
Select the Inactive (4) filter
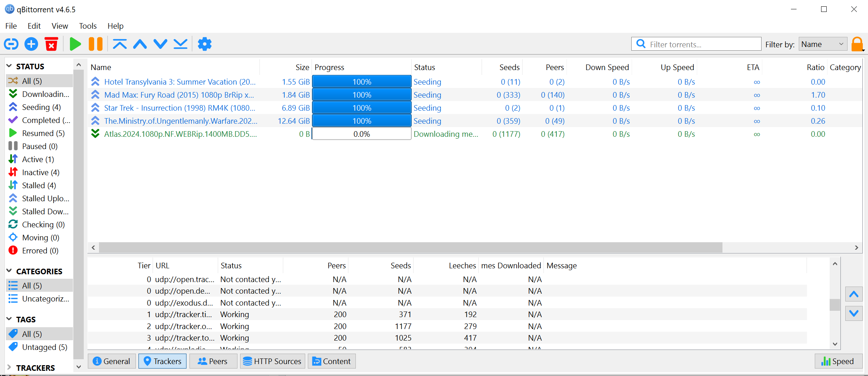coord(39,173)
